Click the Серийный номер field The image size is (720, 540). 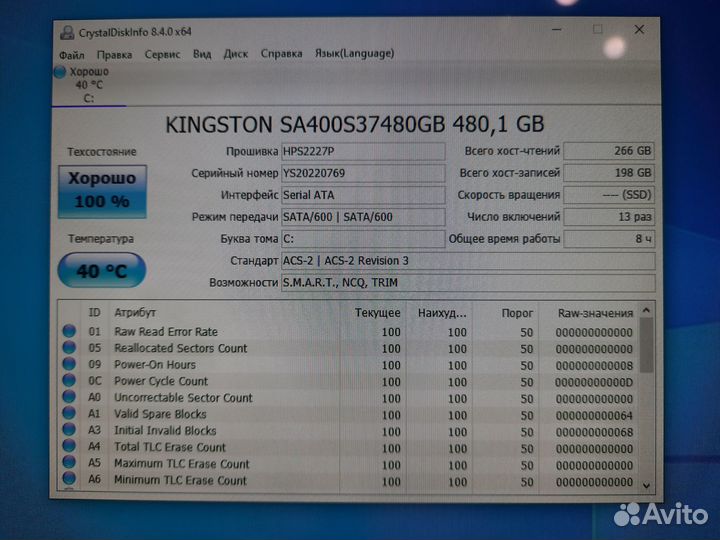(x=363, y=173)
